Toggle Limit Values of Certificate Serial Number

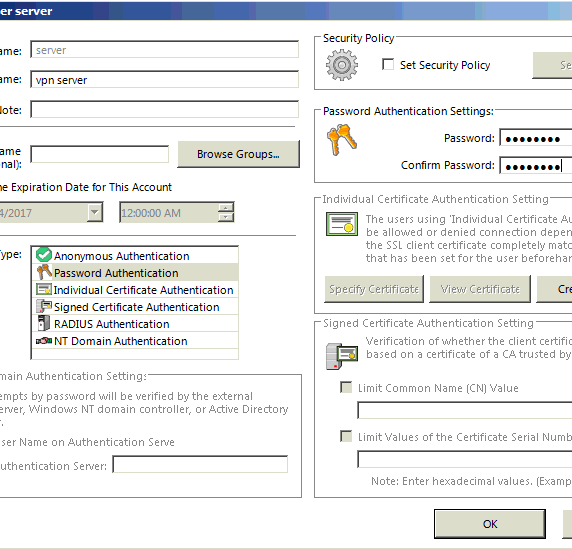[x=346, y=436]
